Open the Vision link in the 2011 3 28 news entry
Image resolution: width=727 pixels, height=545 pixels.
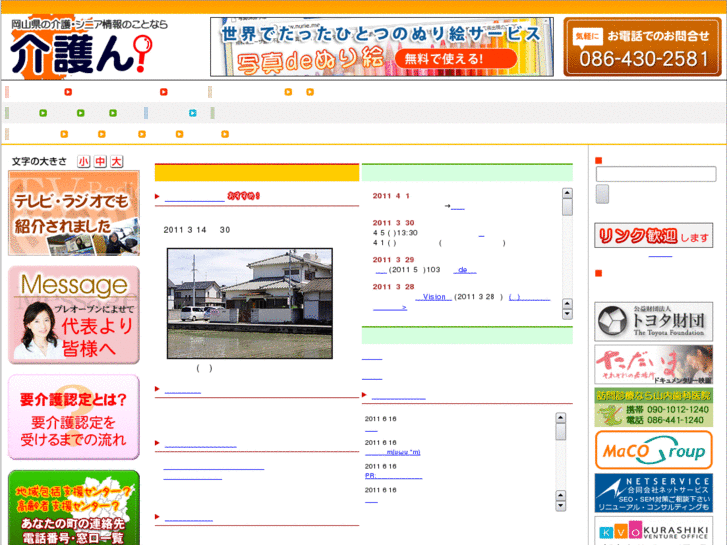(x=434, y=297)
